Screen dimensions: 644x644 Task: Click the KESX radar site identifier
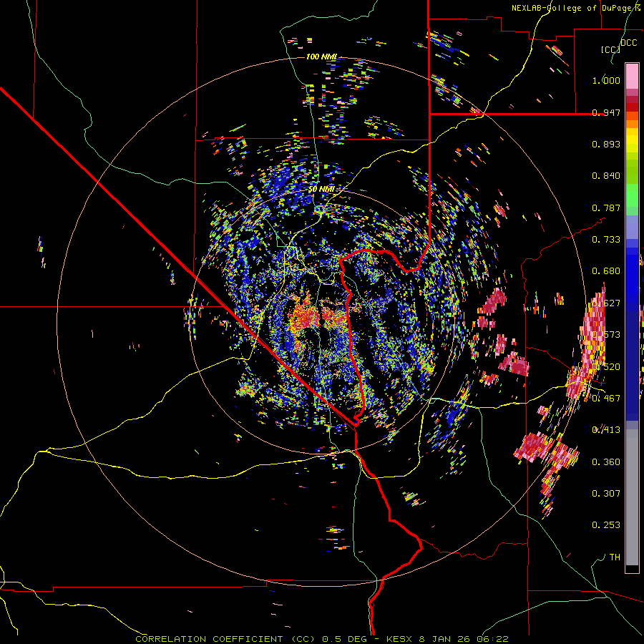click(x=400, y=639)
